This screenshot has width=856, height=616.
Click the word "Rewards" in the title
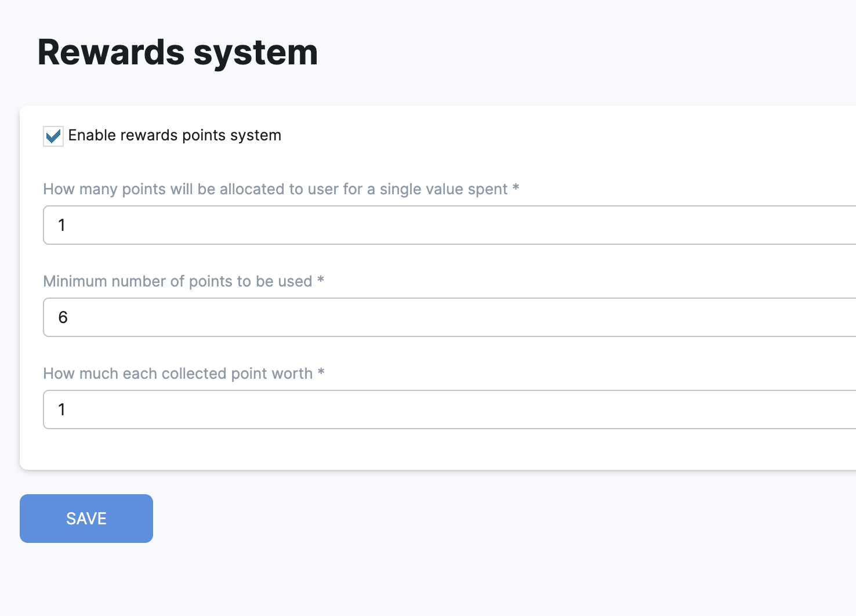pyautogui.click(x=111, y=52)
